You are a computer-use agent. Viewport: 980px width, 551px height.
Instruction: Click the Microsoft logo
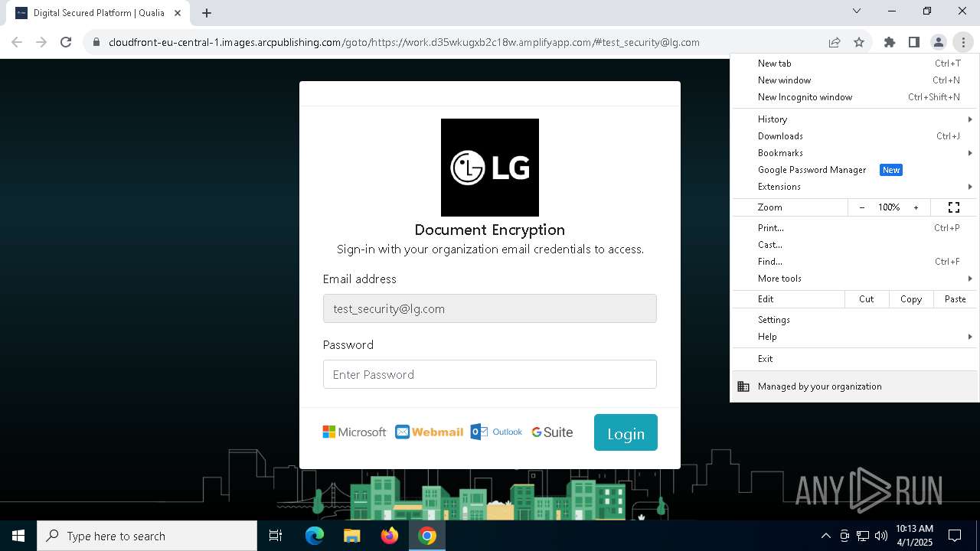click(354, 432)
